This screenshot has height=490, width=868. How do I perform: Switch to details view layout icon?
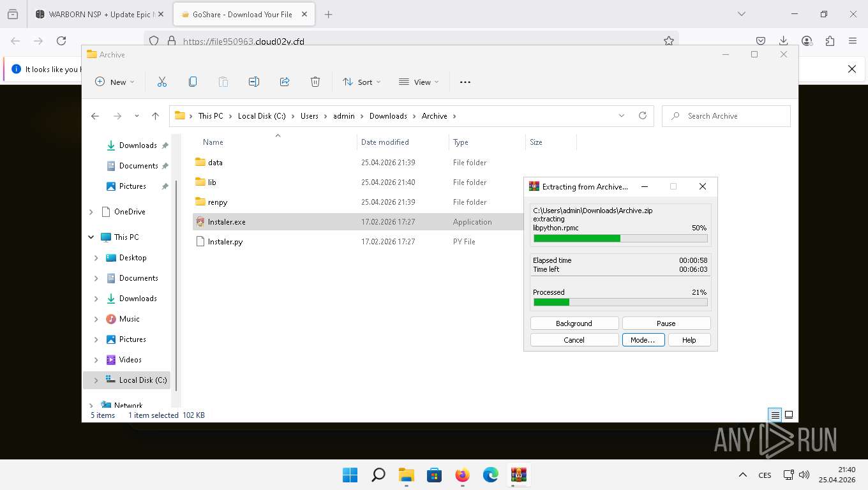[775, 415]
